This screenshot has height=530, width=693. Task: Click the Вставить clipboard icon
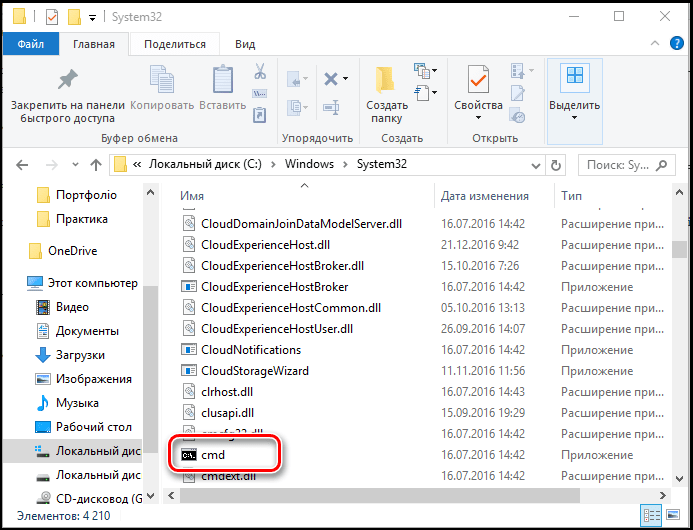[223, 80]
